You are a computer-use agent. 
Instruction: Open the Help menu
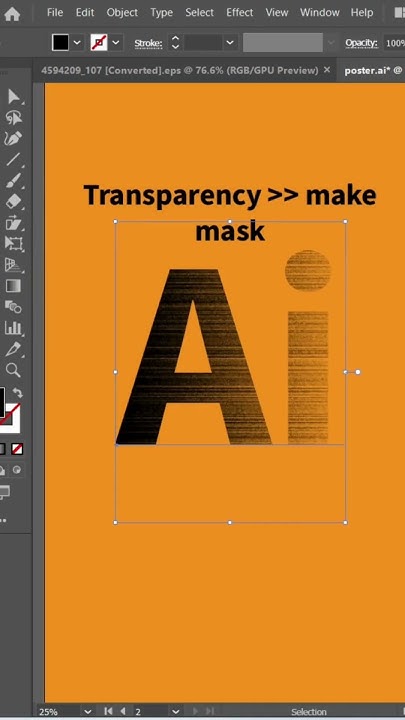(362, 13)
